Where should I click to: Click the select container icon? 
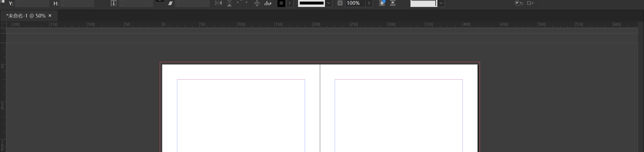click(x=257, y=3)
